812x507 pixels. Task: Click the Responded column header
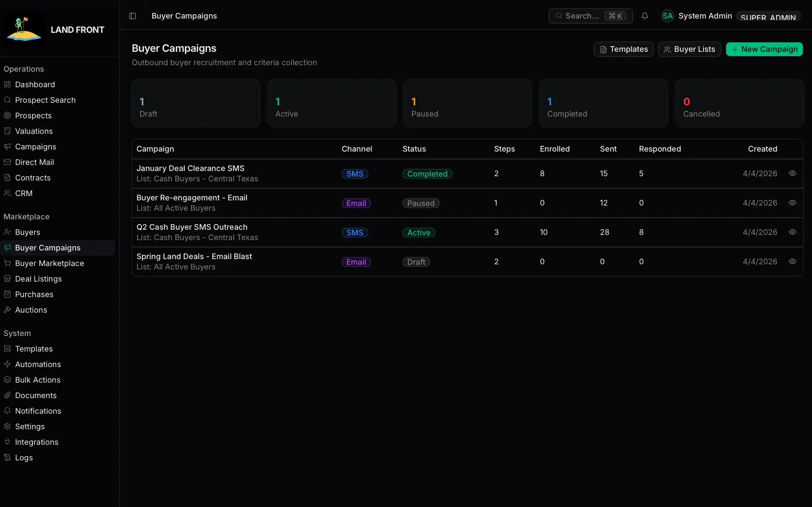[x=660, y=149]
